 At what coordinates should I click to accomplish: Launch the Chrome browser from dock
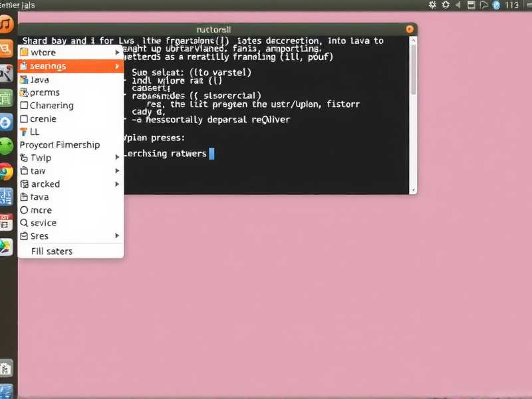point(6,172)
